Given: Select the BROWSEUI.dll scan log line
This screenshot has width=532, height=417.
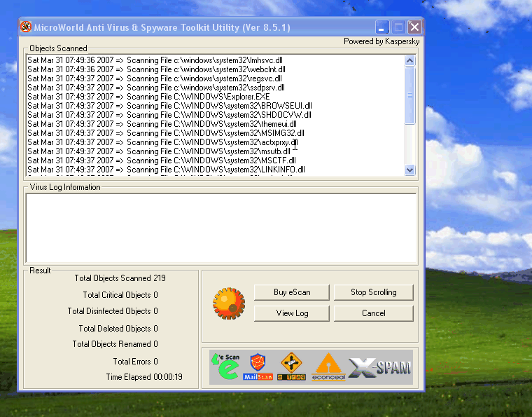Looking at the screenshot, I should (x=169, y=106).
